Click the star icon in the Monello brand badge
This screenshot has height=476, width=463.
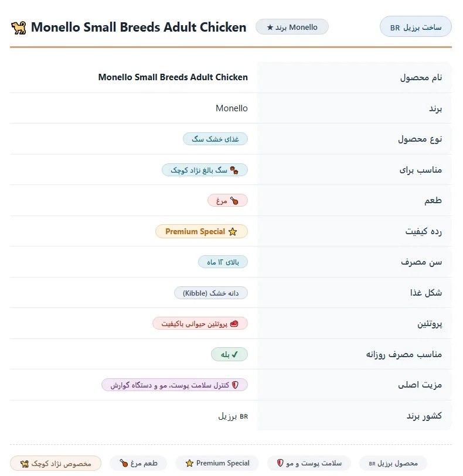[270, 28]
